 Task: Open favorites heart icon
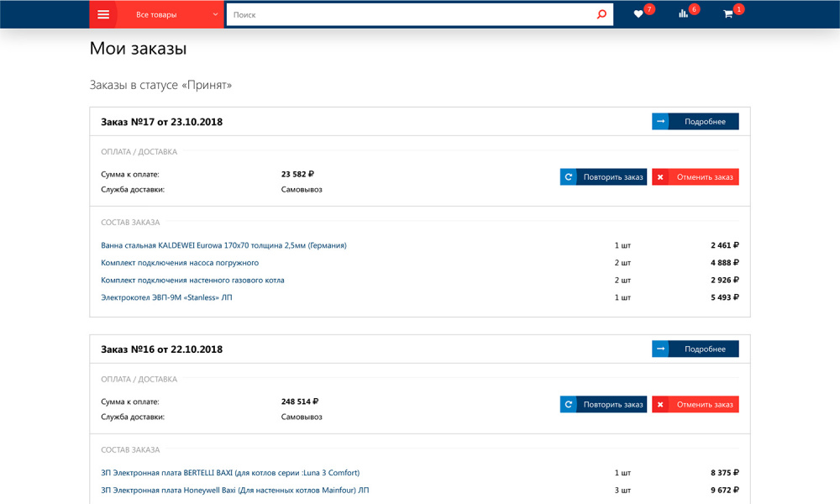[638, 14]
